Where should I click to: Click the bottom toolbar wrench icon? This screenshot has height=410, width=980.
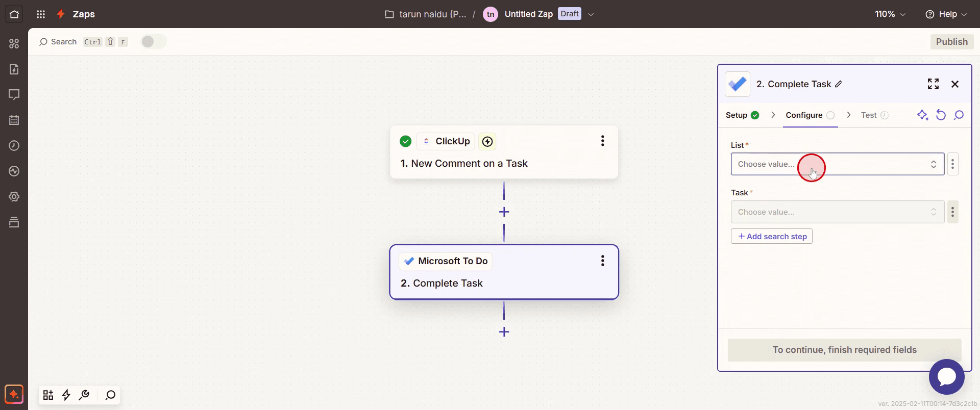pyautogui.click(x=84, y=395)
